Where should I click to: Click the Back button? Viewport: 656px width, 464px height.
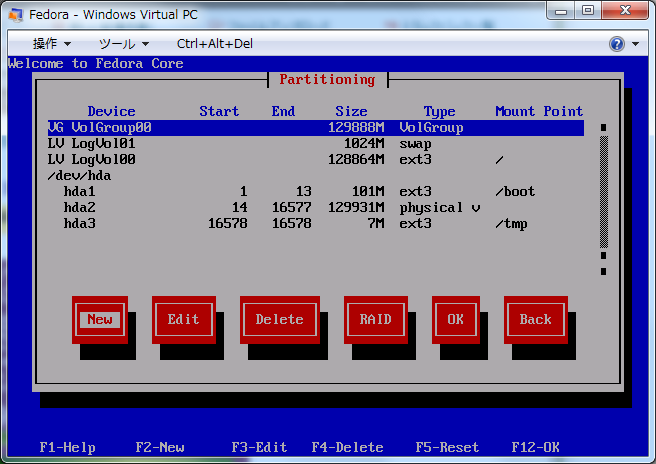pos(536,320)
